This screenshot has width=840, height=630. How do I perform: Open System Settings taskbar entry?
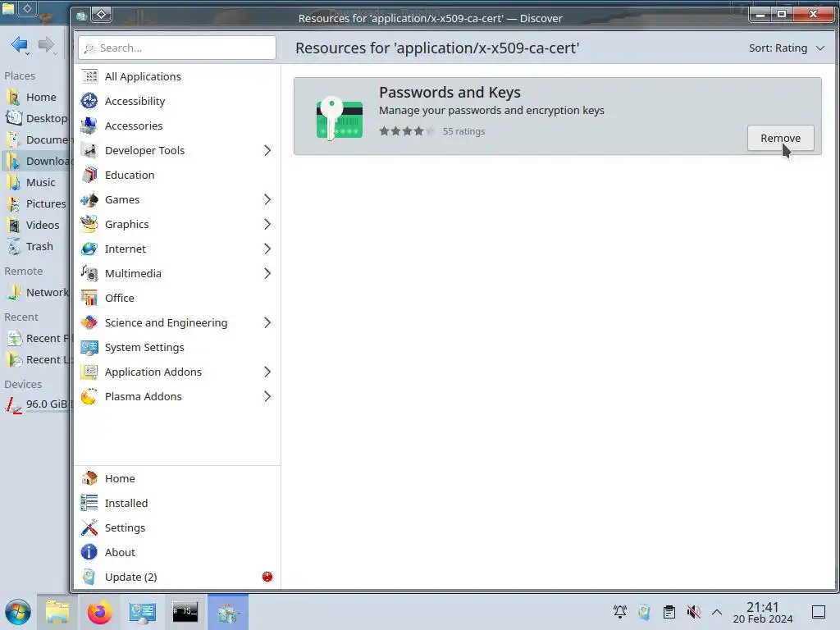tap(143, 612)
